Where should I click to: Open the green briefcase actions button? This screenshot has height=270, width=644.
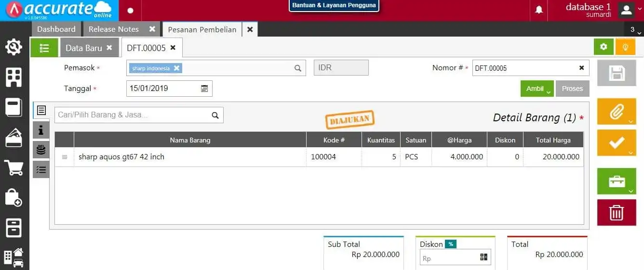(x=617, y=181)
